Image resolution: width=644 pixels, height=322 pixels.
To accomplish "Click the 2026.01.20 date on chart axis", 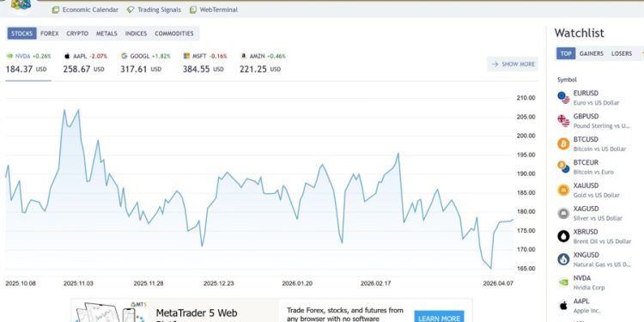I will pos(297,283).
